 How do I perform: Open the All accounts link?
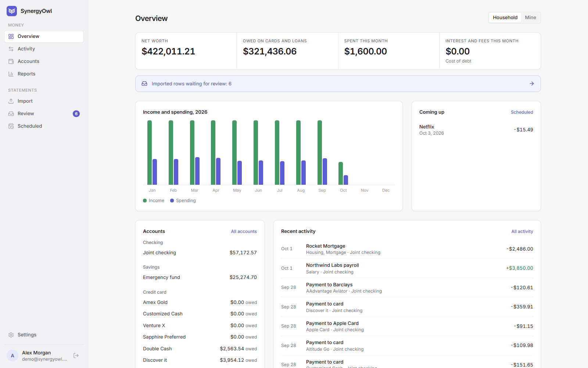(x=244, y=231)
